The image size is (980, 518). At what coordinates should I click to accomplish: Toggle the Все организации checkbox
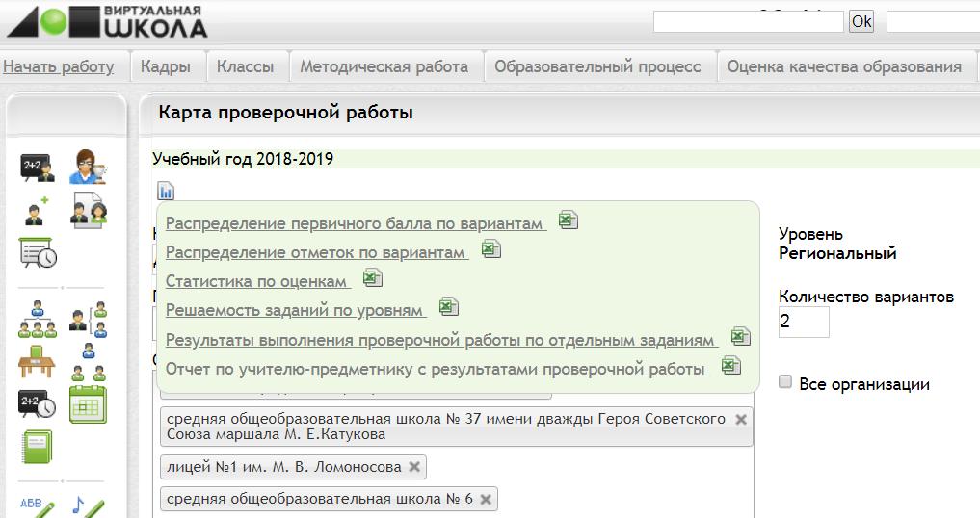click(785, 382)
